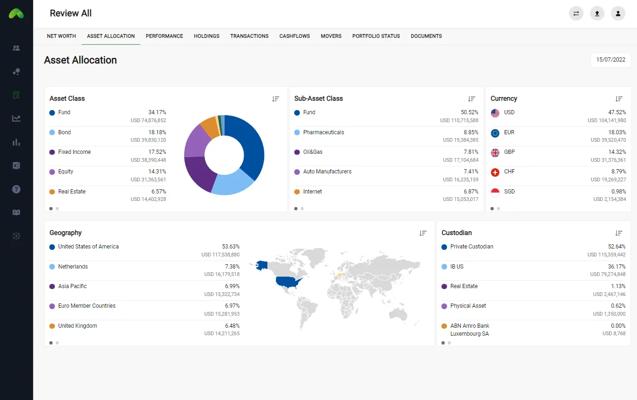637x400 pixels.
Task: Switch to the Holdings tab
Action: (x=207, y=36)
